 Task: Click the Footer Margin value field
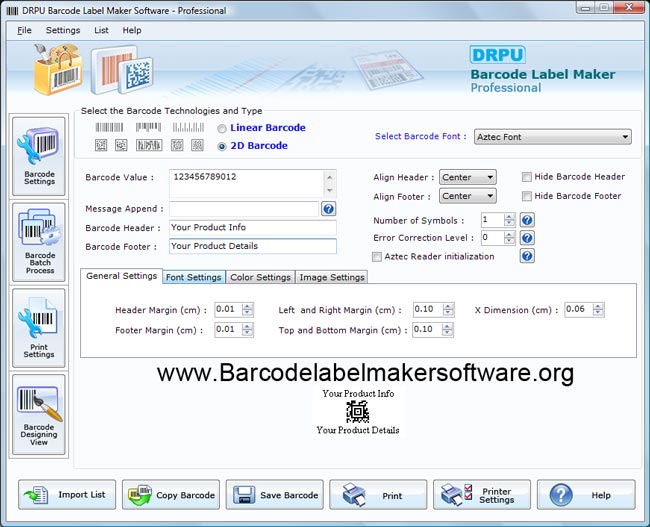click(228, 330)
